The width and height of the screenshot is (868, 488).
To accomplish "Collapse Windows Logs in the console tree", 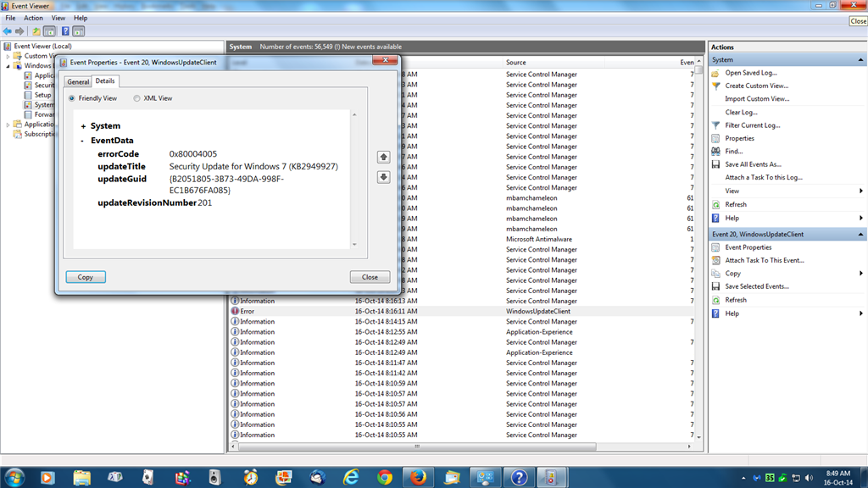I will 8,66.
